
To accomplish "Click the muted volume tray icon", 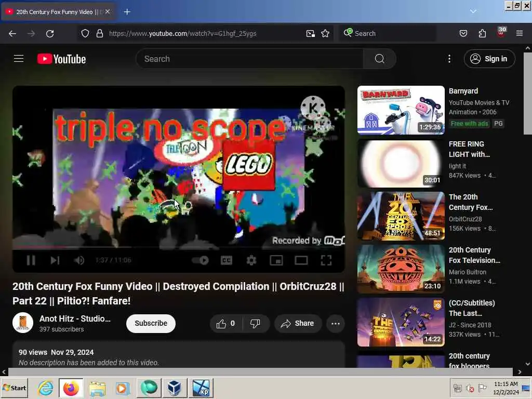I will (470, 388).
